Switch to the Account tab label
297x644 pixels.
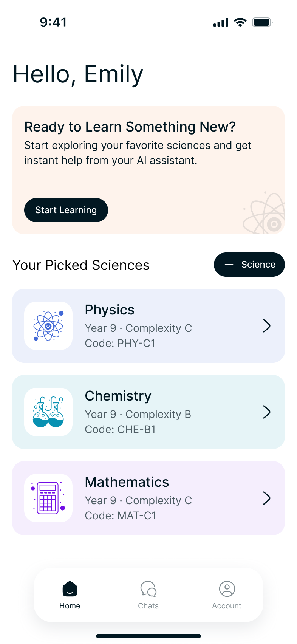pos(227,606)
